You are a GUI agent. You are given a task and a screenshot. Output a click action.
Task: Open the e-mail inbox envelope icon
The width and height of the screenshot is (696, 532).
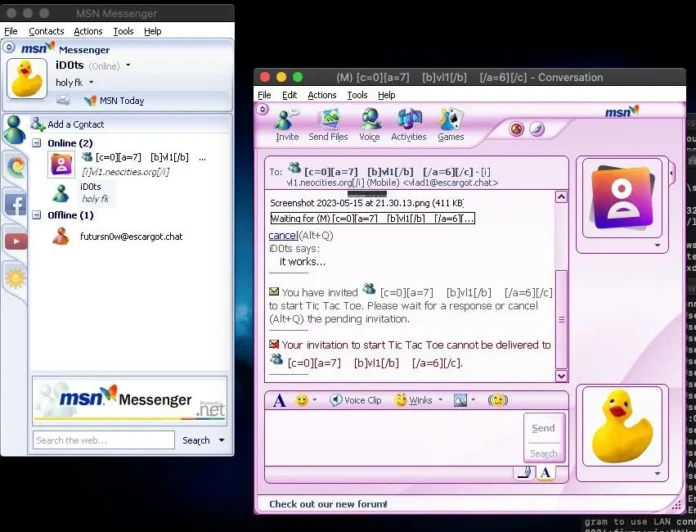tap(63, 100)
